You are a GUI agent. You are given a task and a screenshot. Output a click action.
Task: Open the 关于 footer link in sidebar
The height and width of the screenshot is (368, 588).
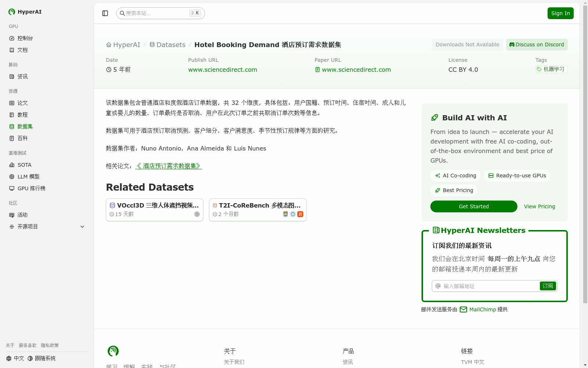click(10, 346)
